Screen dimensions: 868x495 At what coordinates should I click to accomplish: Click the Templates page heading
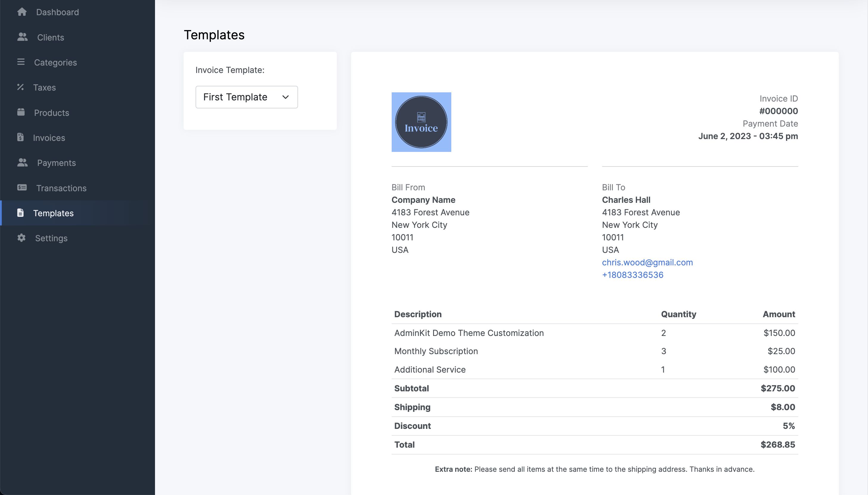[x=214, y=35]
